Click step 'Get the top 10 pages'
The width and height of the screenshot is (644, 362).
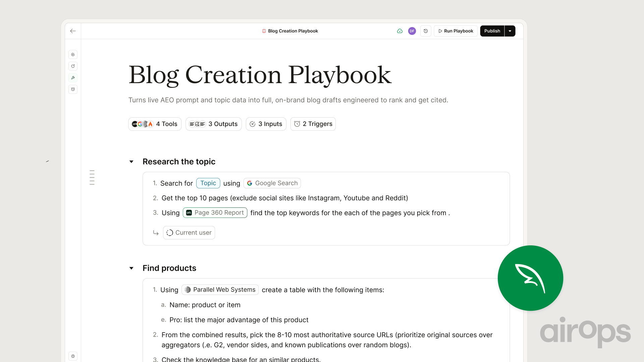tap(285, 198)
